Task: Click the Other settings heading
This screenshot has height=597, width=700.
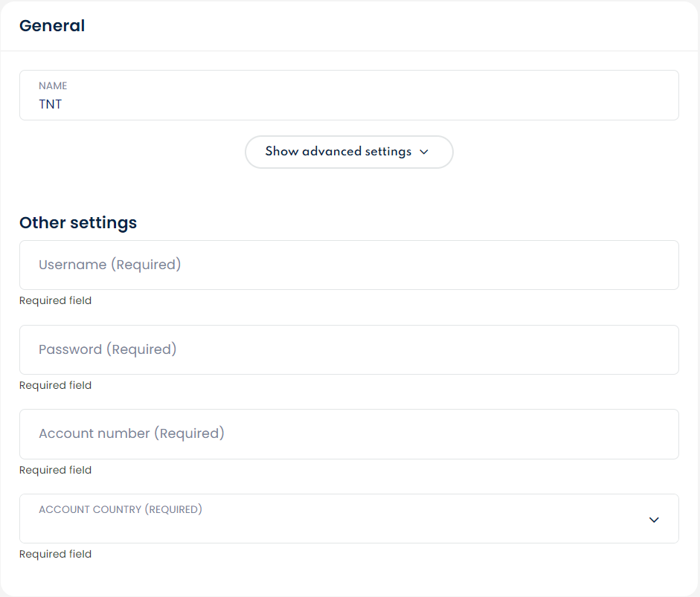Action: click(x=78, y=222)
